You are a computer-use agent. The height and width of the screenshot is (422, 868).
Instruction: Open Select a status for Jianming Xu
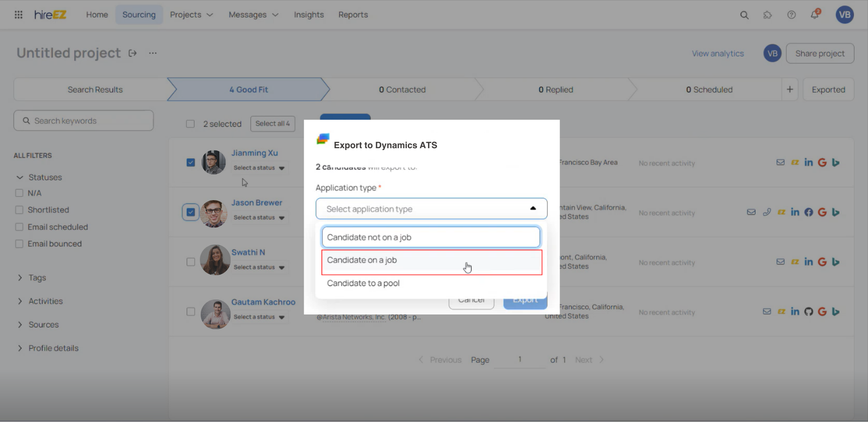259,168
